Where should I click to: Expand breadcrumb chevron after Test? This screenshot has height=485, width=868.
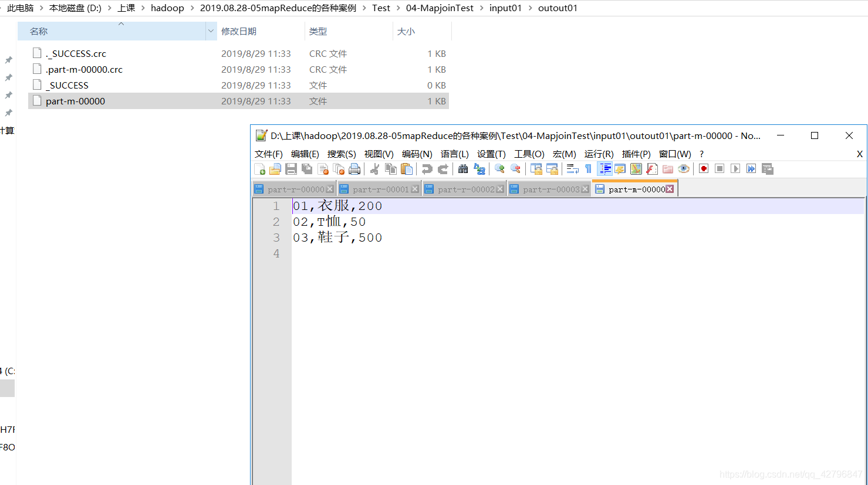point(398,8)
